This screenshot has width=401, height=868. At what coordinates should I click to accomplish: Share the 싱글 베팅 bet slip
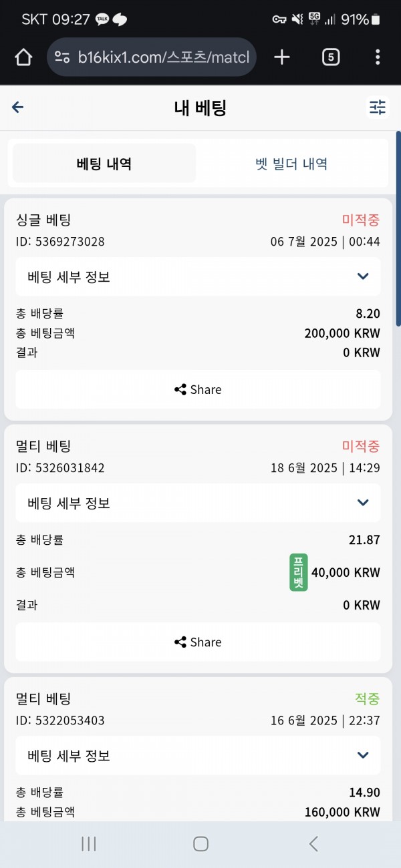(x=198, y=389)
